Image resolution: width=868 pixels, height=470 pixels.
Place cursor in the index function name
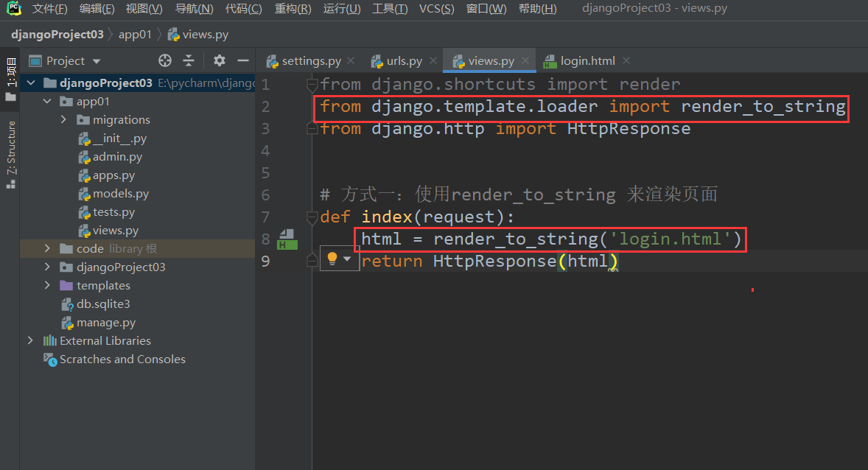point(386,217)
